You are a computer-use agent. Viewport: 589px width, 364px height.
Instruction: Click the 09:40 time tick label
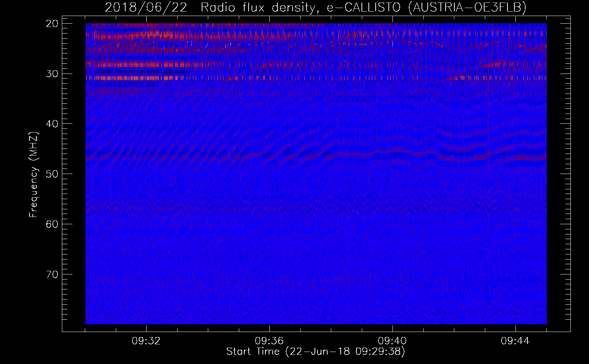point(392,341)
